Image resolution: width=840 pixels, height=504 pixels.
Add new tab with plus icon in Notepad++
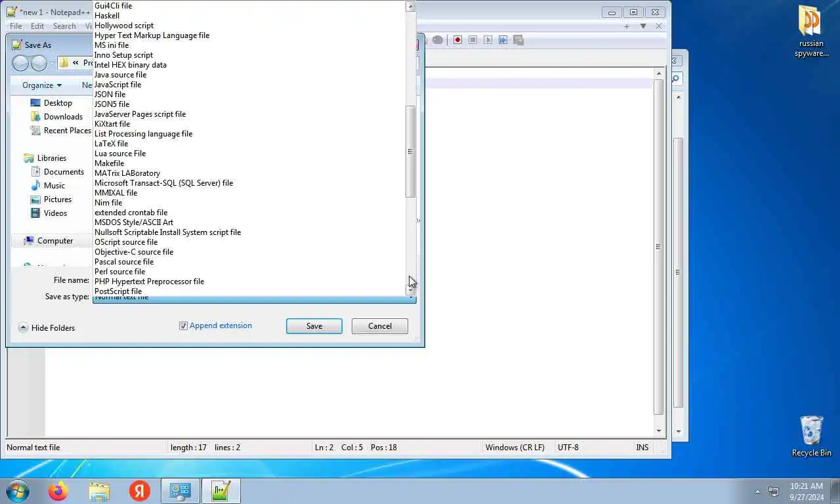pos(627,26)
